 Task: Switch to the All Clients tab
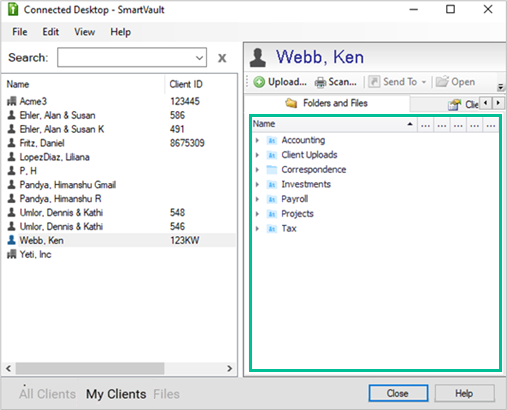47,394
